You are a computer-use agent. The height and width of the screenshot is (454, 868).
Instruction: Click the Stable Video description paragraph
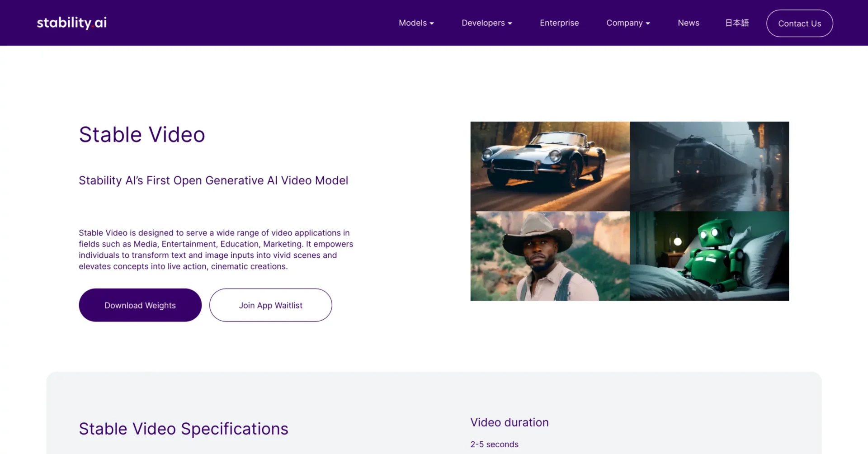(x=216, y=250)
